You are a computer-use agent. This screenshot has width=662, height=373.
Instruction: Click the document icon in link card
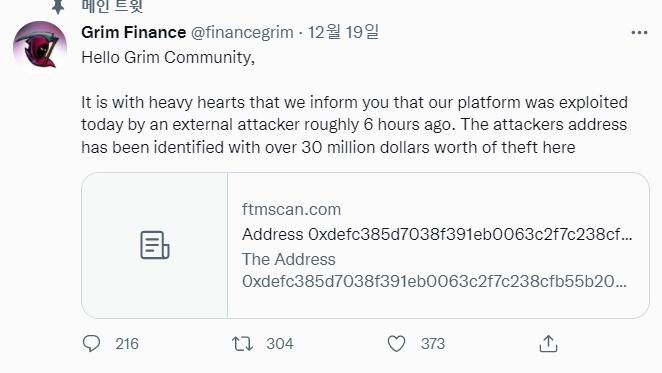point(155,245)
